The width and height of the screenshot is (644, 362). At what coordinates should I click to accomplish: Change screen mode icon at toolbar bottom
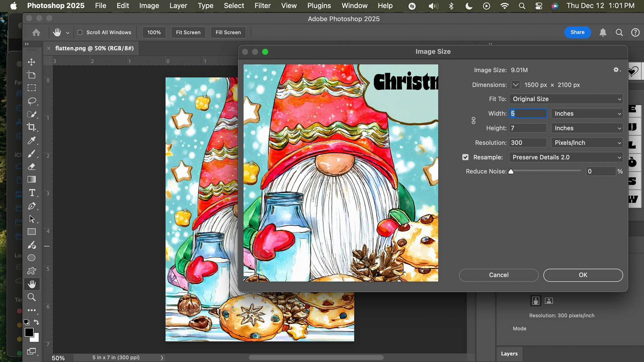click(x=32, y=351)
